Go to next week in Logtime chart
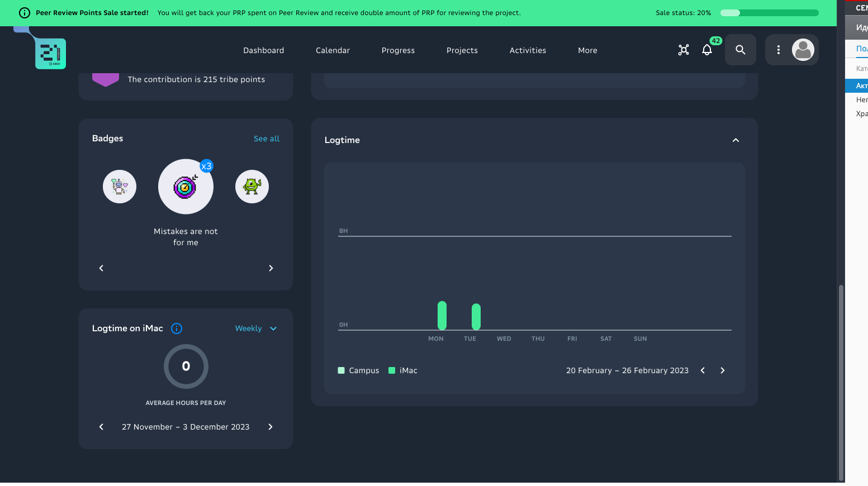868x486 pixels. click(x=723, y=370)
